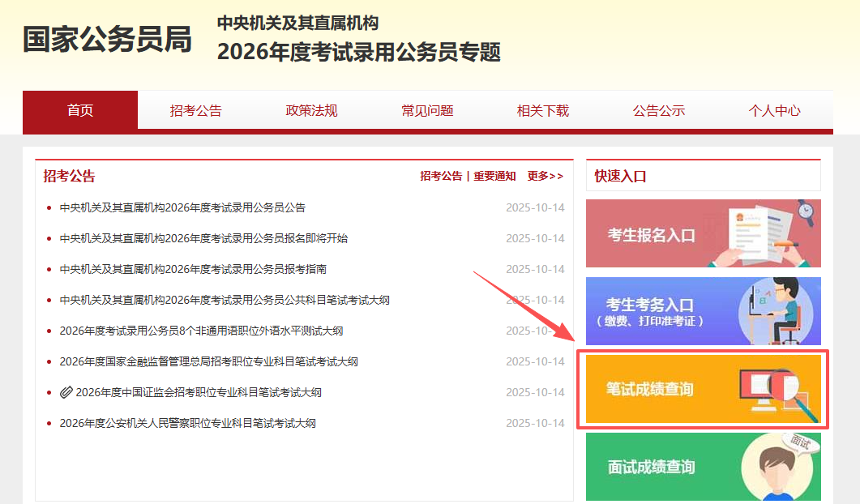Go to 个人中心 personal center
860x504 pixels.
point(775,110)
